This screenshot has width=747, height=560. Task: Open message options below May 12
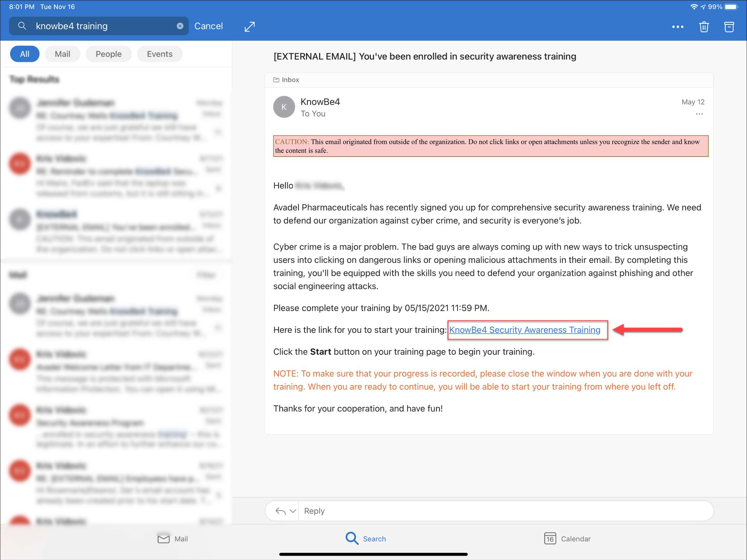click(699, 114)
